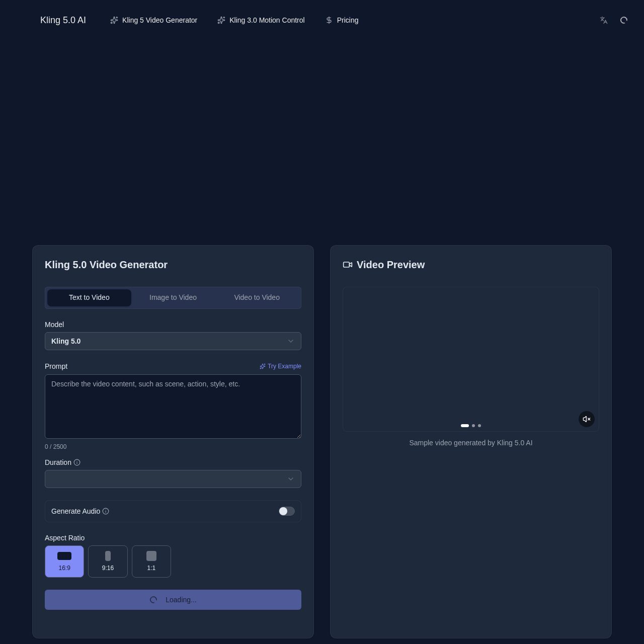Click the refresh icon in the header

(x=623, y=20)
